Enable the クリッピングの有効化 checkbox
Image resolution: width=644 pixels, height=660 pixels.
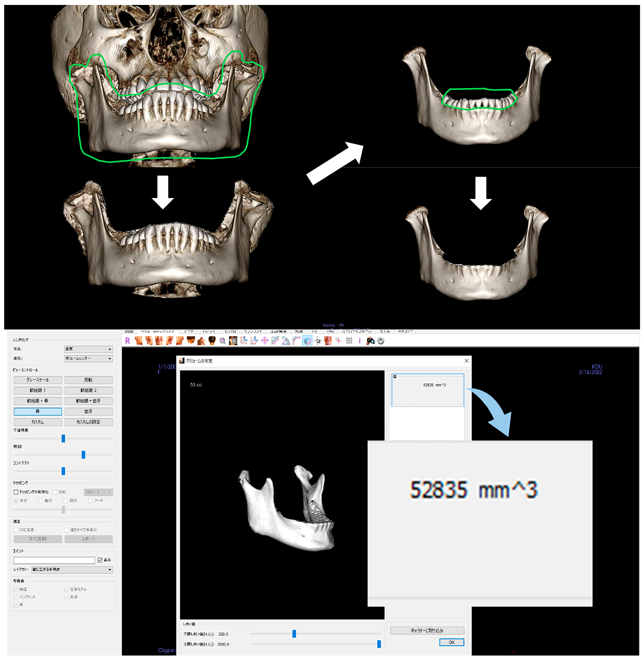click(16, 492)
